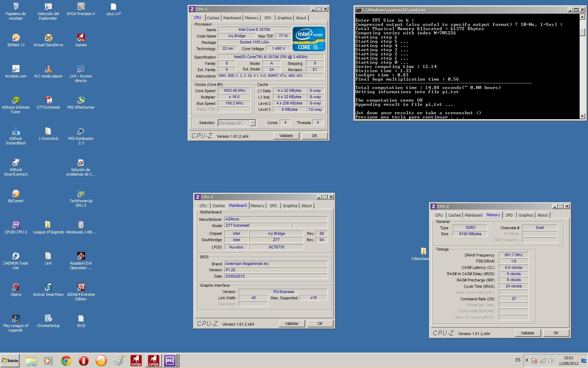This screenshot has width=588, height=368.
Task: Launch the DAEMON Tools Lite icon
Action: coord(16,261)
